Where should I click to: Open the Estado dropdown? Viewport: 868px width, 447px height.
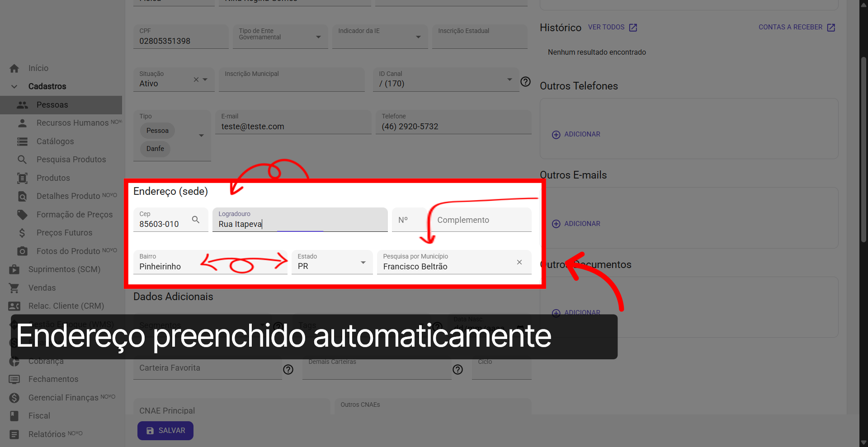(362, 262)
